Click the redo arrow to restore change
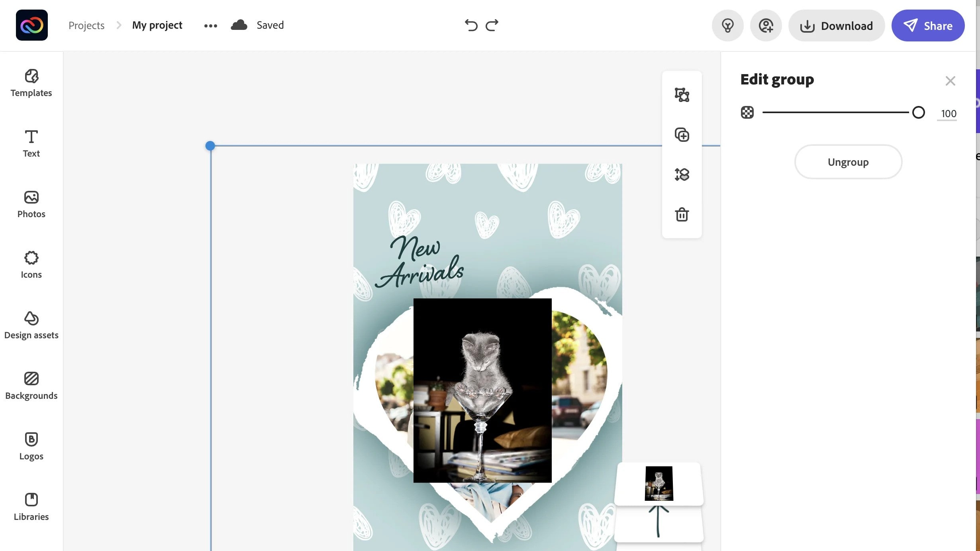 click(x=492, y=25)
